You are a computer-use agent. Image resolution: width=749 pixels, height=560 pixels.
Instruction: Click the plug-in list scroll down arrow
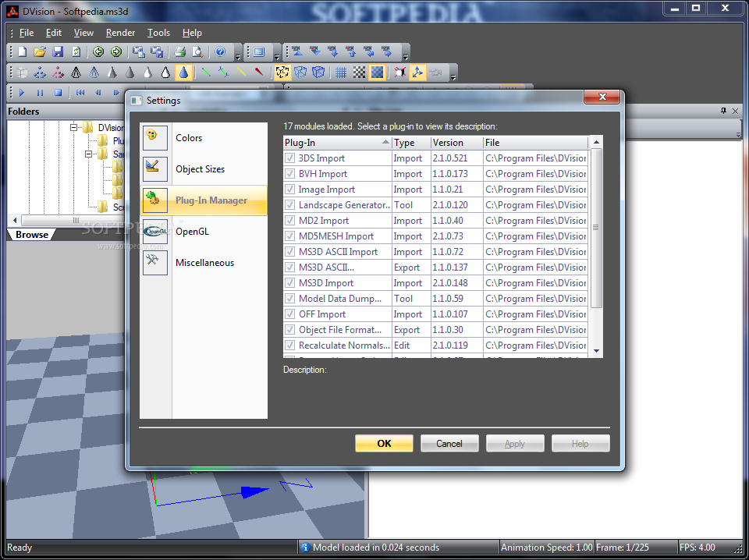tap(596, 351)
